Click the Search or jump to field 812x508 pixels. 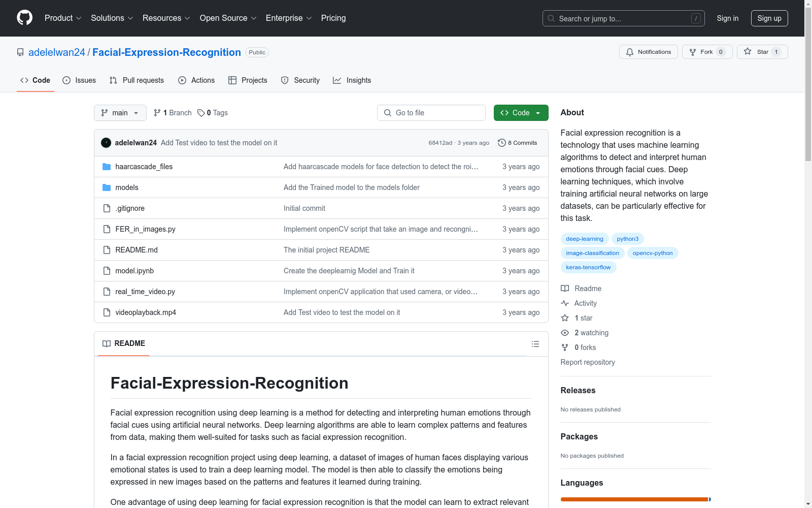coord(624,18)
